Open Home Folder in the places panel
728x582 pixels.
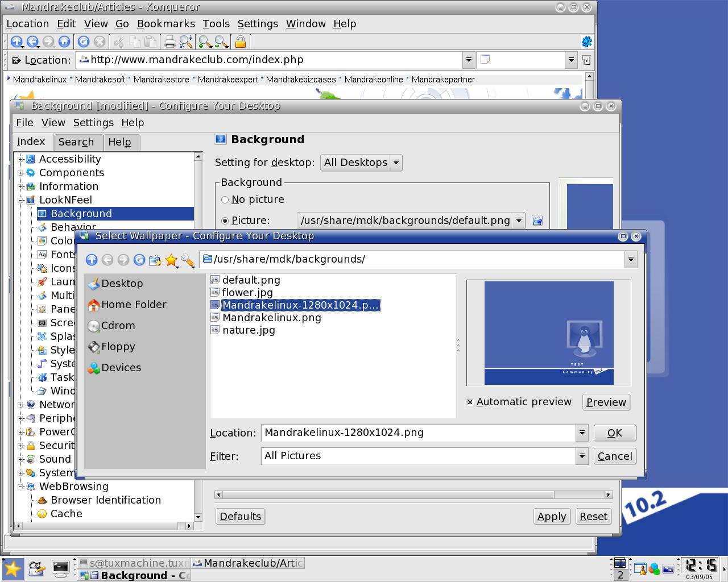(x=127, y=305)
